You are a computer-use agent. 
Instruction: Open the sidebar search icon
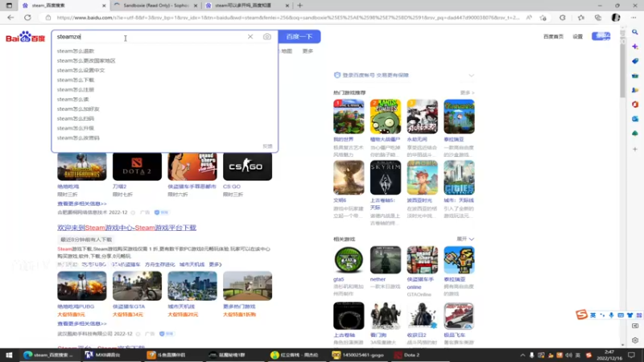click(x=635, y=32)
